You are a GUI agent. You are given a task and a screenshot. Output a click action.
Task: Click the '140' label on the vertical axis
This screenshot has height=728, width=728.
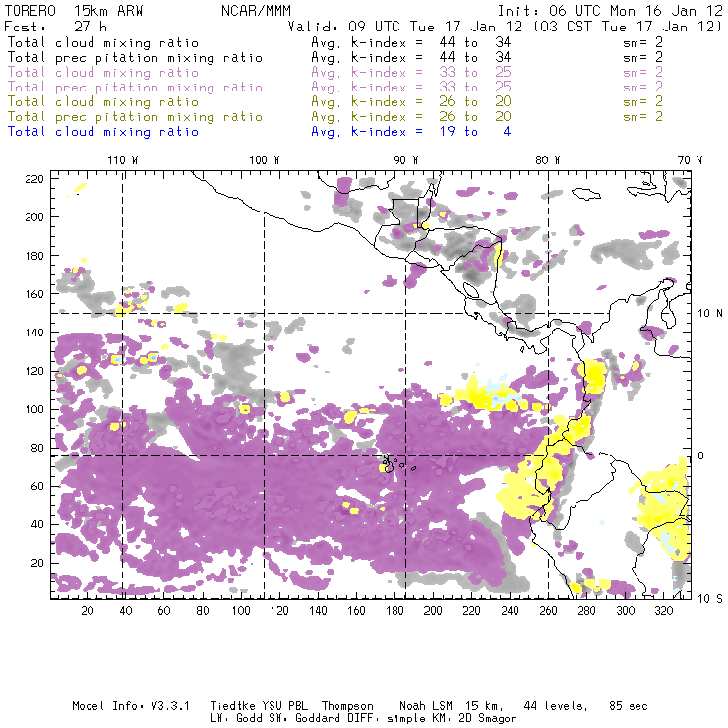tap(34, 333)
